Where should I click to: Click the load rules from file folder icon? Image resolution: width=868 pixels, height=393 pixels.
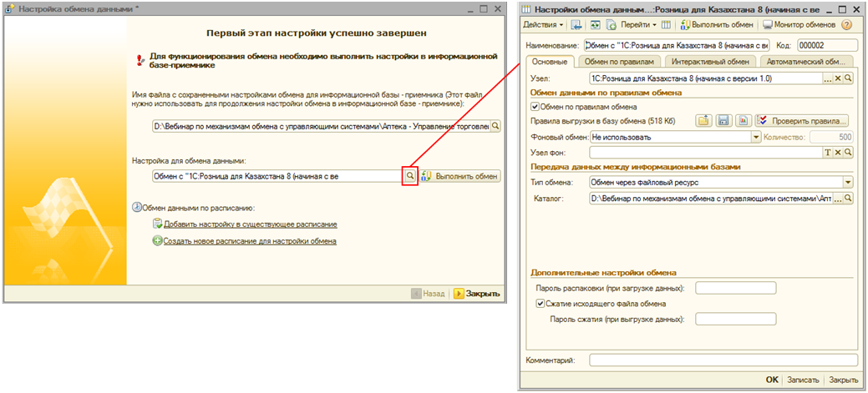[x=703, y=121]
